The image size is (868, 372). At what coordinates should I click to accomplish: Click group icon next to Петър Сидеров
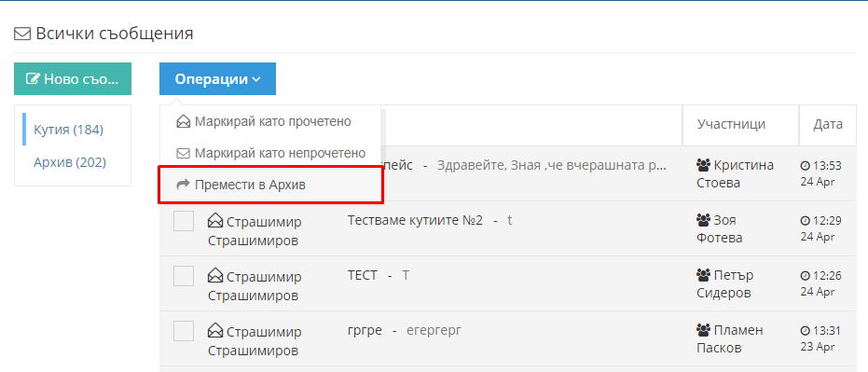(x=703, y=275)
